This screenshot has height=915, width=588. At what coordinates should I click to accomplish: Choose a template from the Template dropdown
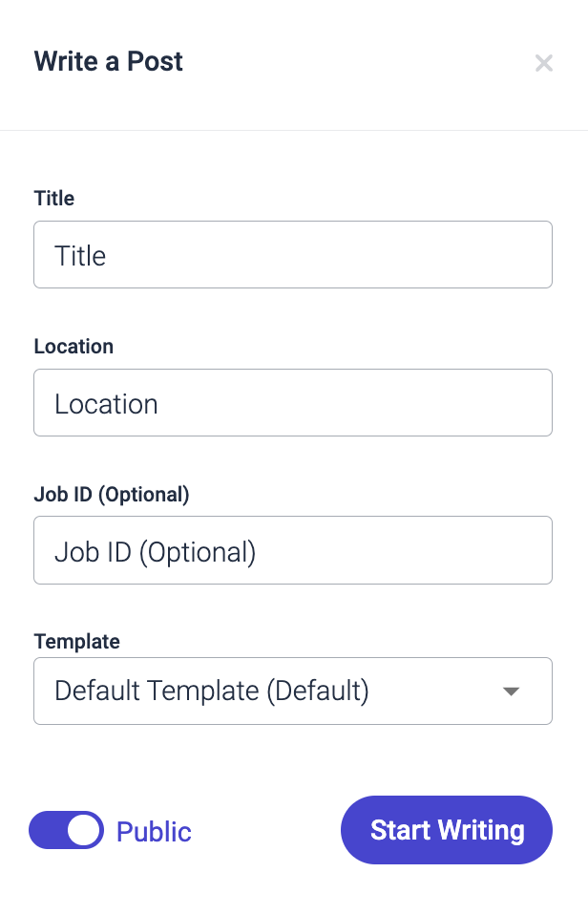(x=293, y=691)
